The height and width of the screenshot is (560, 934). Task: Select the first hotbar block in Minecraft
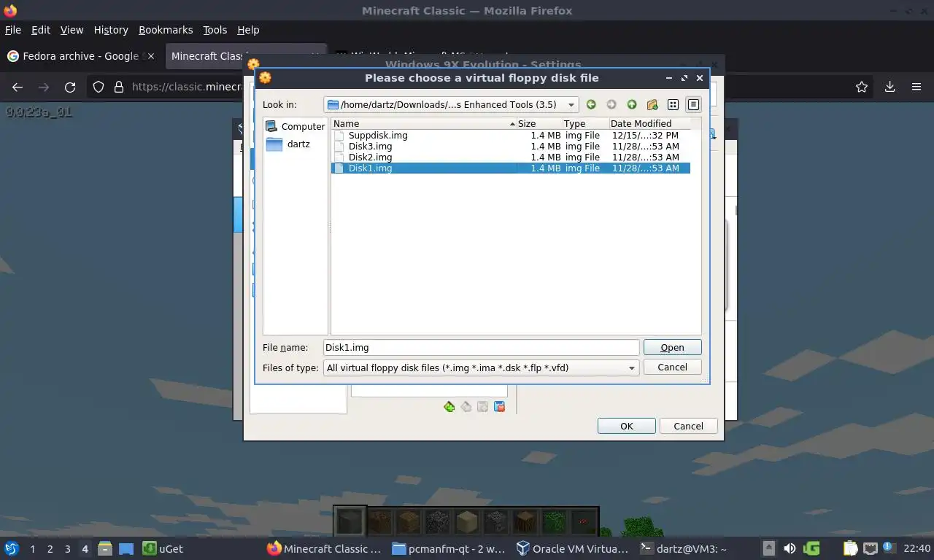pyautogui.click(x=350, y=522)
